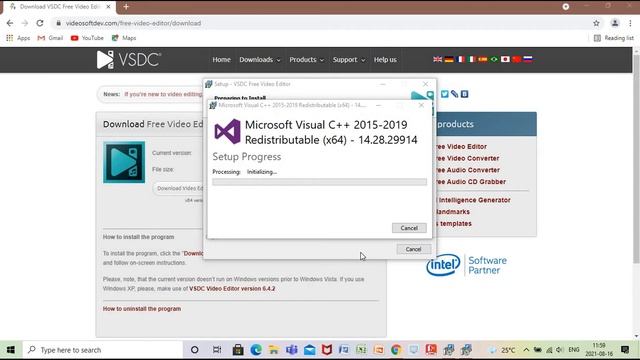
Task: Open the Free Video Editor product link
Action: (461, 147)
